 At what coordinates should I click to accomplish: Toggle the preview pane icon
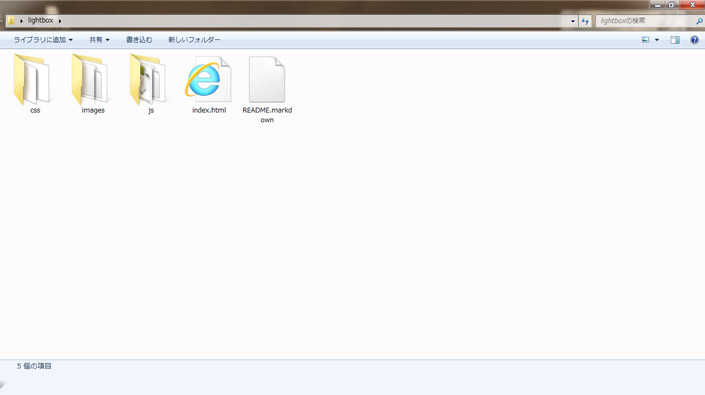[675, 40]
